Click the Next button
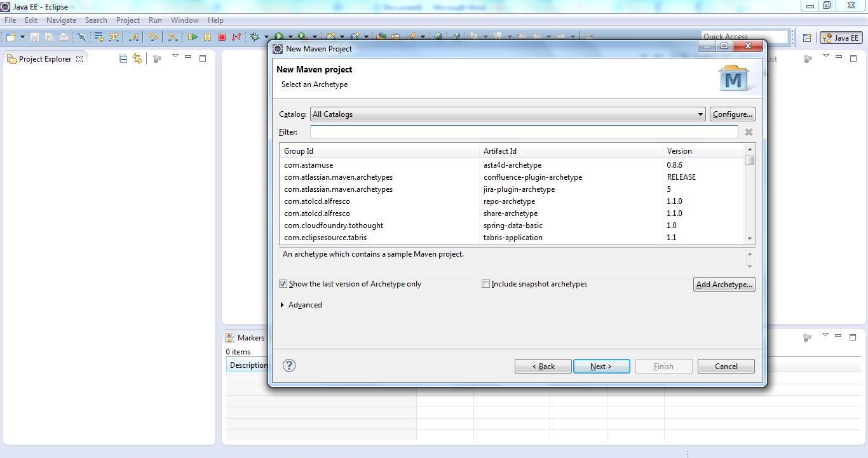Viewport: 868px width, 458px height. [601, 367]
